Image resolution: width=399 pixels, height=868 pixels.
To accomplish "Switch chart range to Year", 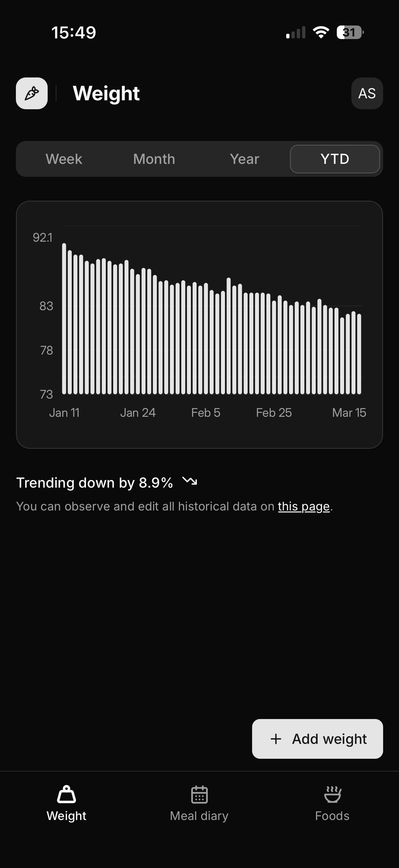I will [244, 159].
